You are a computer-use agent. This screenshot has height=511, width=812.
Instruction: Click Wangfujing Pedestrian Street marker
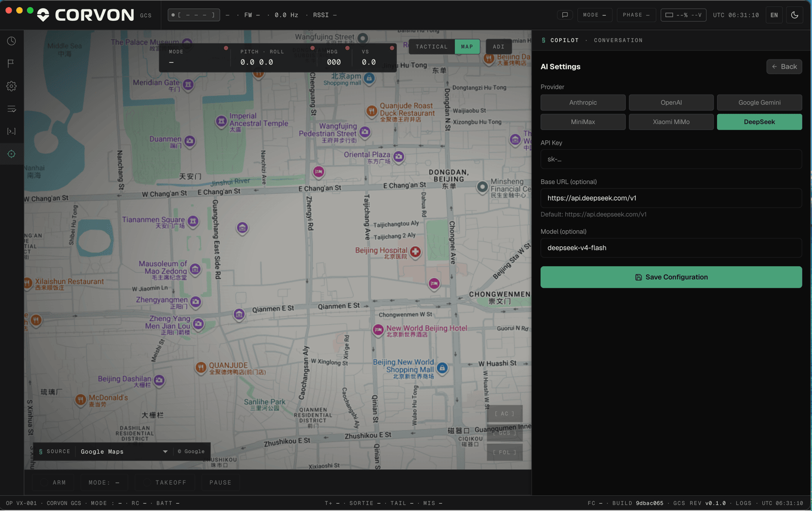(x=365, y=132)
